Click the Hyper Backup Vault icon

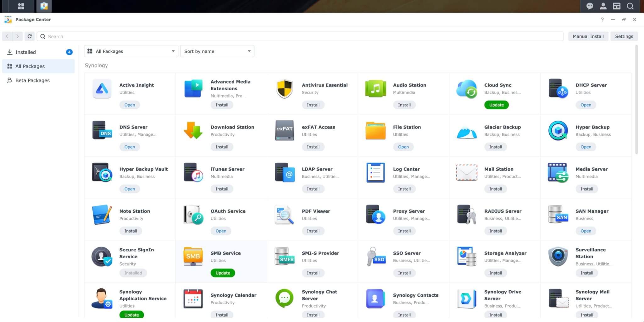point(102,172)
